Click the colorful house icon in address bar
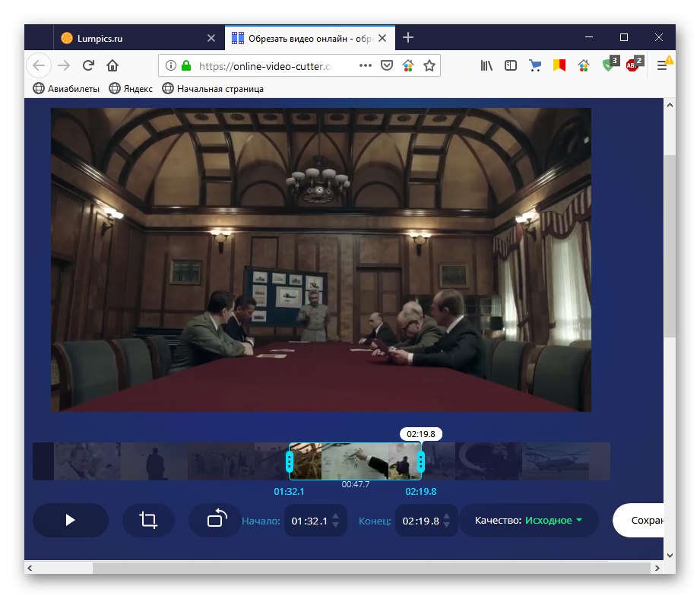Viewport: 700px width, 602px height. coord(408,66)
